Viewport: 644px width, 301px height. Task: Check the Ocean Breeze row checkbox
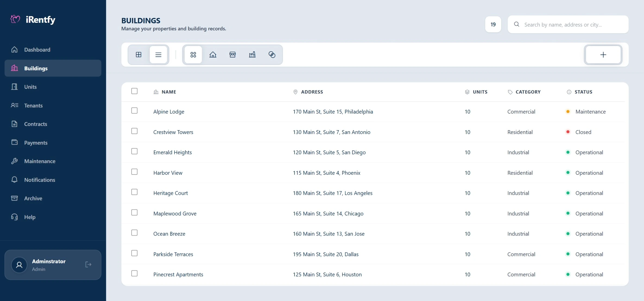coord(134,233)
